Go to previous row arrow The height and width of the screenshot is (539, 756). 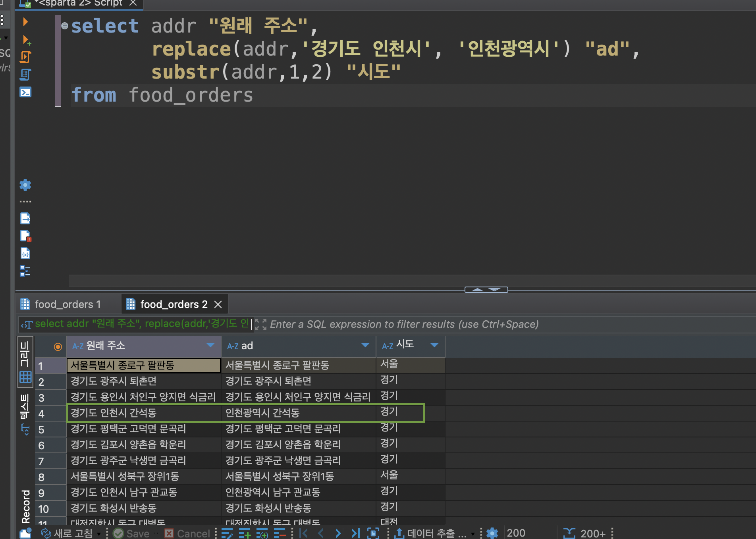point(321,533)
